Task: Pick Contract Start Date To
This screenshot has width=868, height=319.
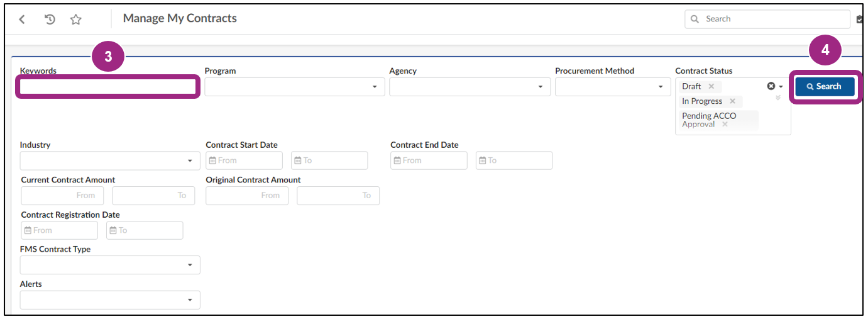Action: (x=329, y=160)
